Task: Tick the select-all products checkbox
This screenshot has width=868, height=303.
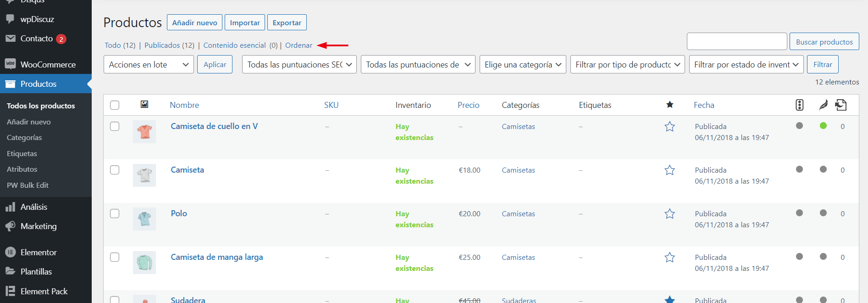Action: [x=115, y=105]
